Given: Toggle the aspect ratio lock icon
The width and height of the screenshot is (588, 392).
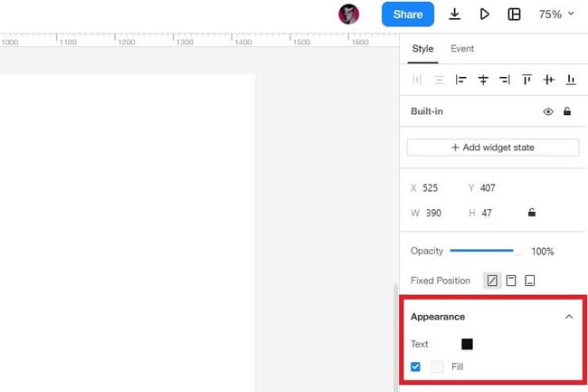Looking at the screenshot, I should point(532,213).
